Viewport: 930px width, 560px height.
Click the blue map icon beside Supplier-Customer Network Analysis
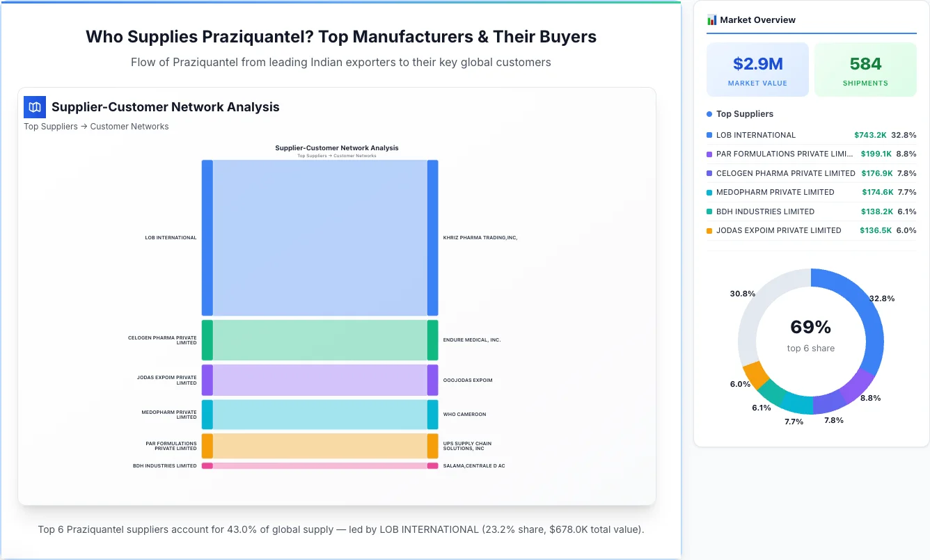point(34,107)
